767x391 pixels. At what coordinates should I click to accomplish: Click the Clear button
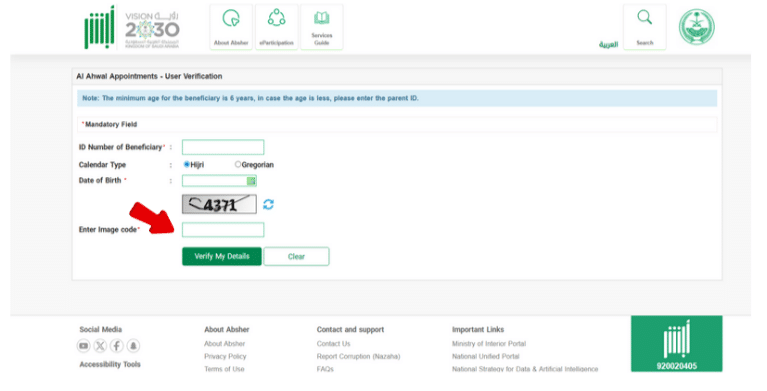(296, 256)
